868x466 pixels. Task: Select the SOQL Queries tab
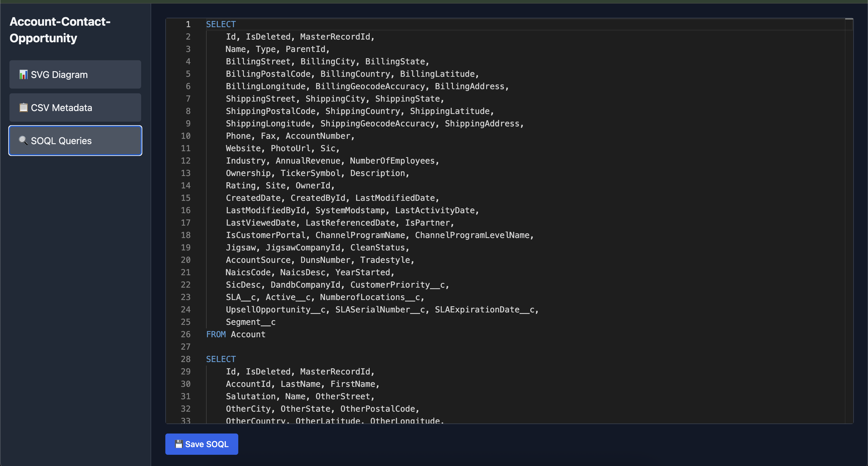(75, 141)
